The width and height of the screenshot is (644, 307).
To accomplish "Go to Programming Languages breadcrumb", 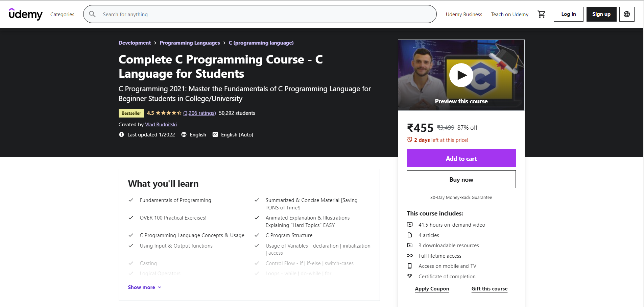I will [190, 43].
